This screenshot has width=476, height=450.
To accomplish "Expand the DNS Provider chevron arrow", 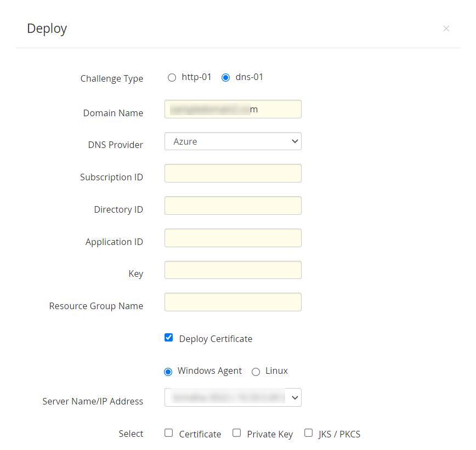I will 296,141.
